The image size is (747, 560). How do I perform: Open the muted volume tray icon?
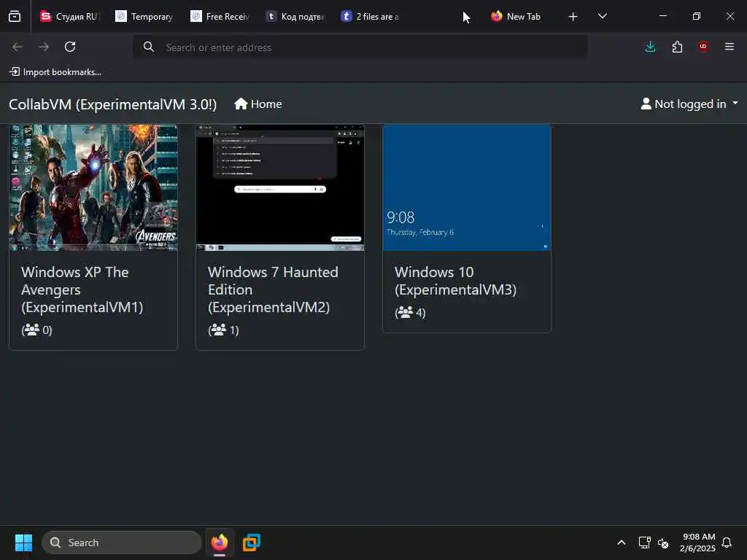[x=663, y=542]
